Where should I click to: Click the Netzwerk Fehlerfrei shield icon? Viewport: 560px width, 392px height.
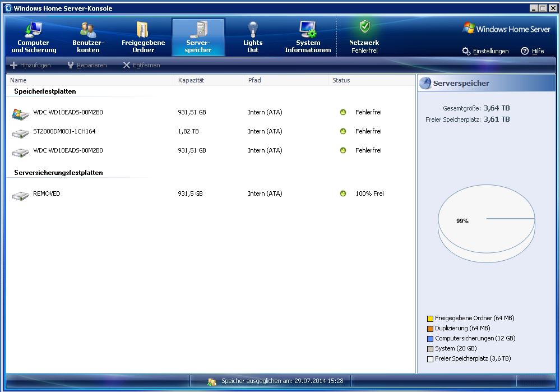point(364,27)
